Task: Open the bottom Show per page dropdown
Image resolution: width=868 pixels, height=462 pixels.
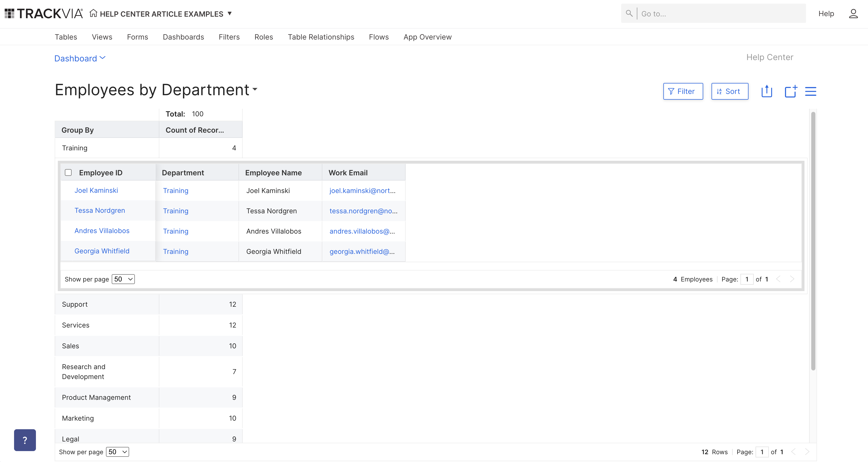Action: pyautogui.click(x=117, y=452)
